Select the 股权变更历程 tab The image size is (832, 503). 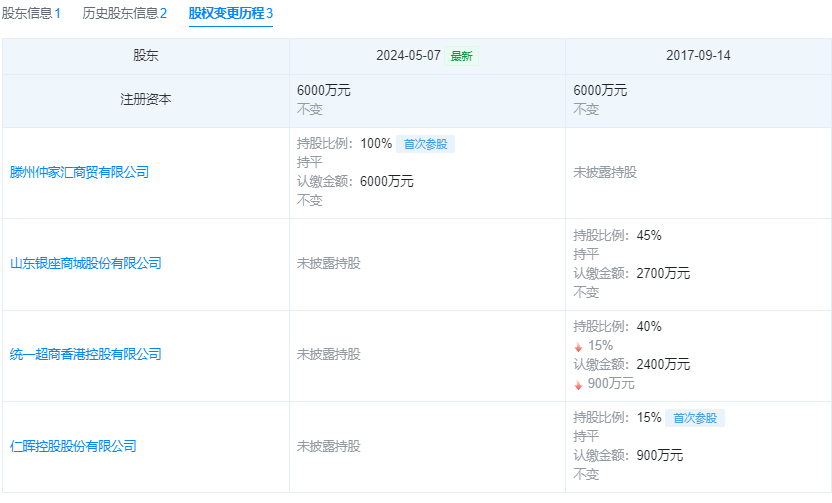tap(231, 13)
